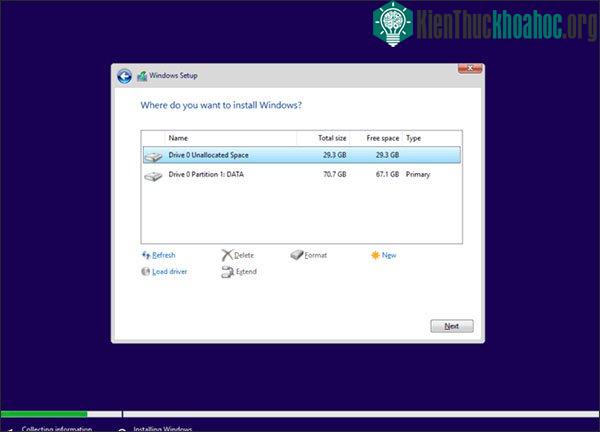Image resolution: width=600 pixels, height=432 pixels.
Task: Select Drive 0 Unallocated Space row
Action: [x=302, y=155]
